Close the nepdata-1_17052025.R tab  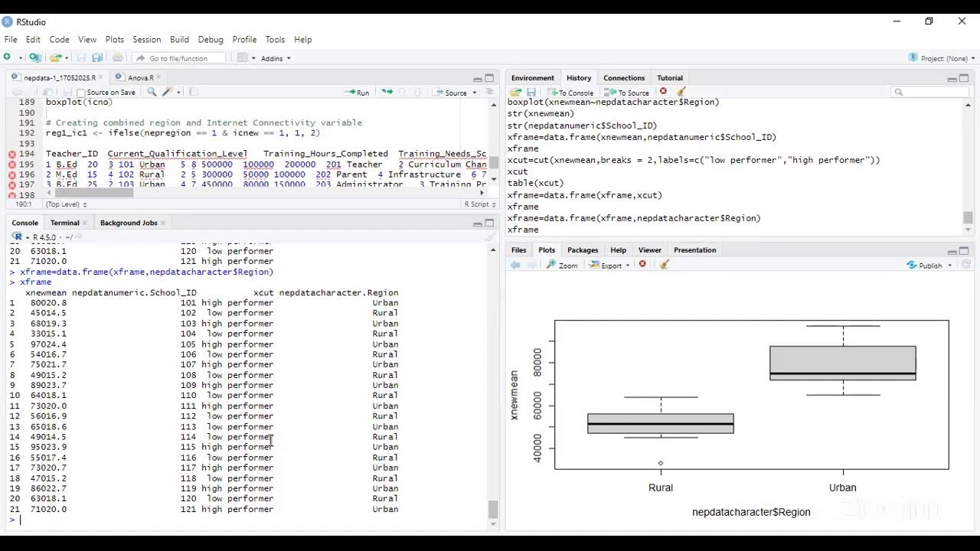click(x=101, y=78)
